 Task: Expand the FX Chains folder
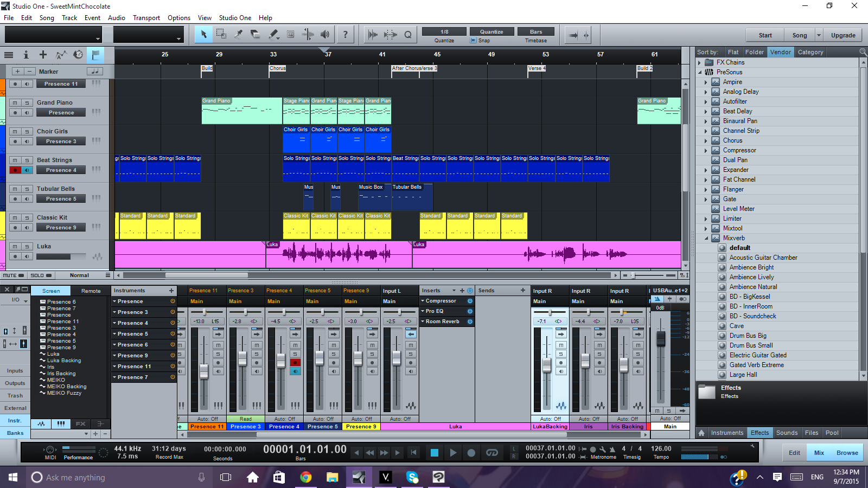699,62
